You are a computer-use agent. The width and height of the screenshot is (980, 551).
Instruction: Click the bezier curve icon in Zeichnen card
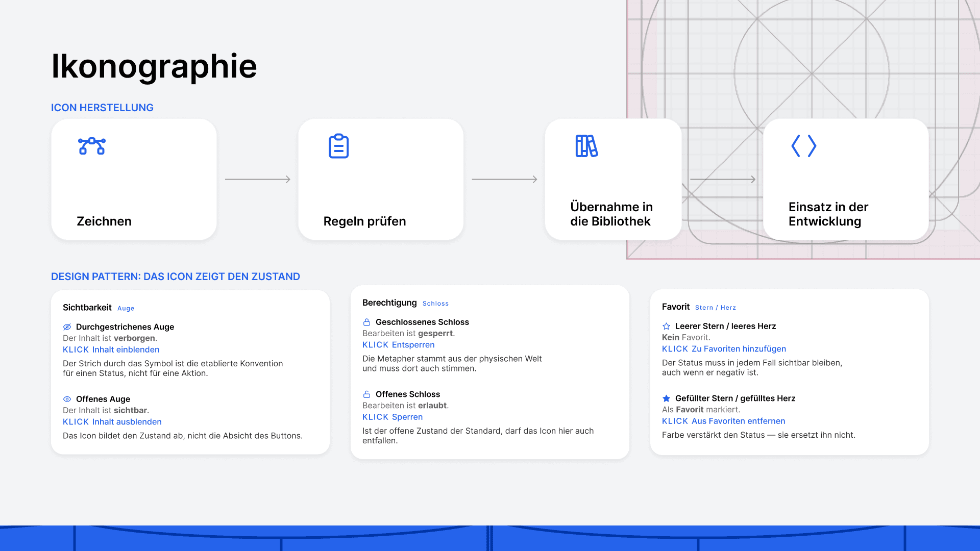point(92,146)
